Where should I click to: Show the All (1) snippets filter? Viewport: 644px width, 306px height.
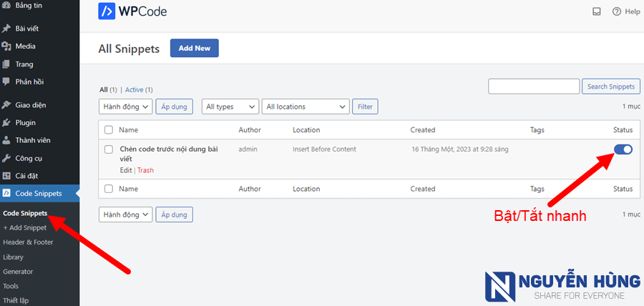(x=109, y=89)
